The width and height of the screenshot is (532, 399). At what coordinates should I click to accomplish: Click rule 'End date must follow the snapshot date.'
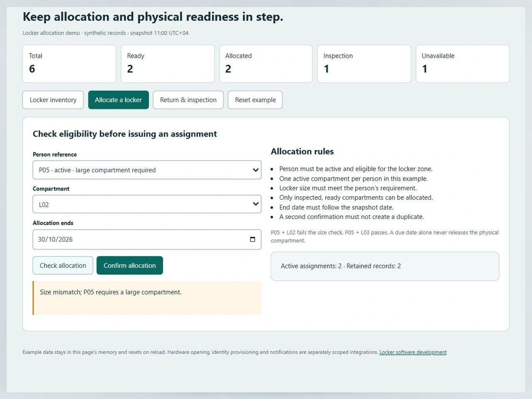[x=336, y=207]
